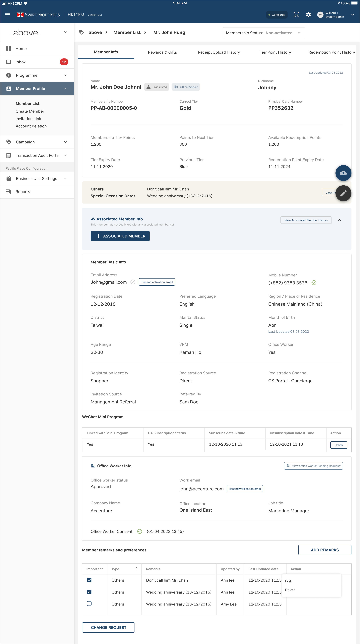
Task: Click the cloud upload floating button
Action: (x=343, y=173)
